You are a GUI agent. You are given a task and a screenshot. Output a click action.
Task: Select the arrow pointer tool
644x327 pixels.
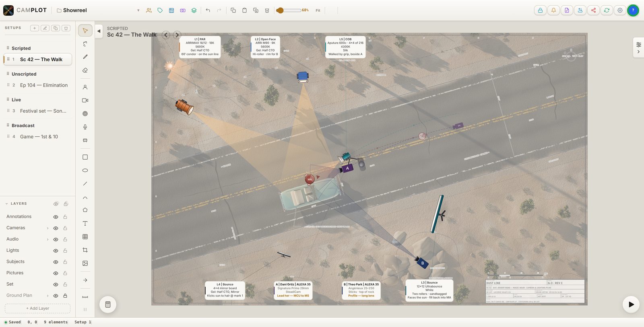pos(85,31)
